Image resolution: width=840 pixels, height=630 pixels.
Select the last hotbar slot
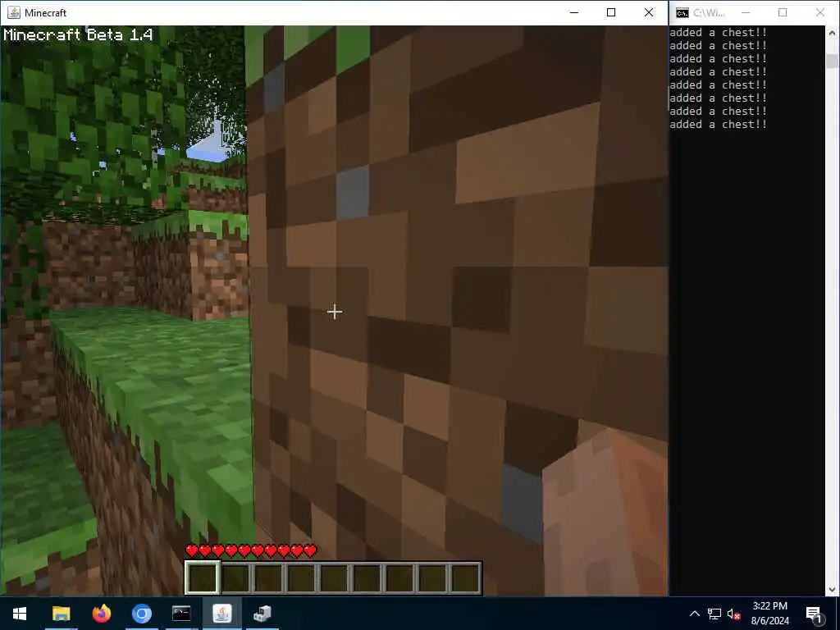465,578
